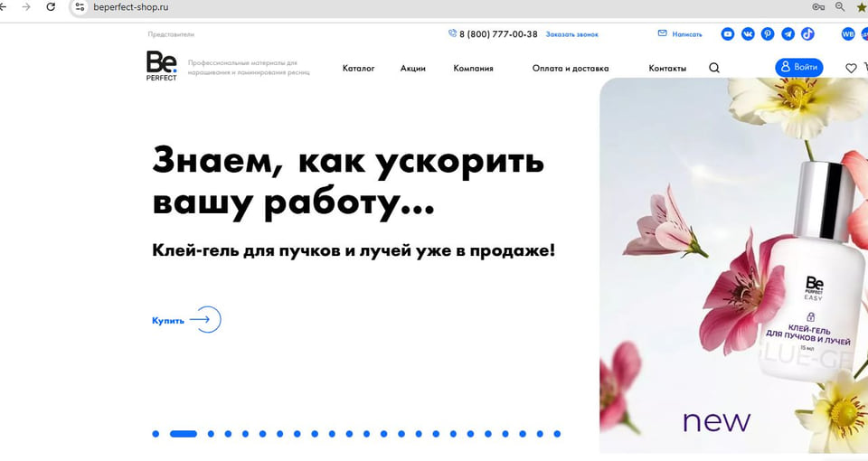Click the tagline Профессиональные материалы для наращивания
Screen dimensions: 868x461
pos(249,68)
